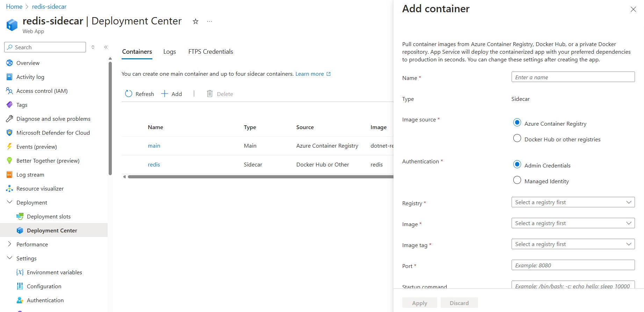Open the redis container link
Image resolution: width=644 pixels, height=312 pixels.
point(154,165)
